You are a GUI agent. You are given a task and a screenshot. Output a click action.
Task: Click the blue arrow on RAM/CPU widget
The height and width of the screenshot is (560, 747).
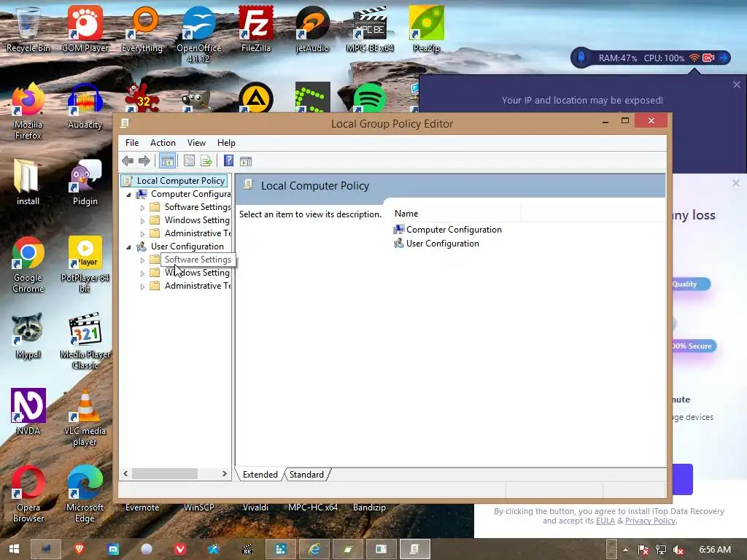(723, 58)
